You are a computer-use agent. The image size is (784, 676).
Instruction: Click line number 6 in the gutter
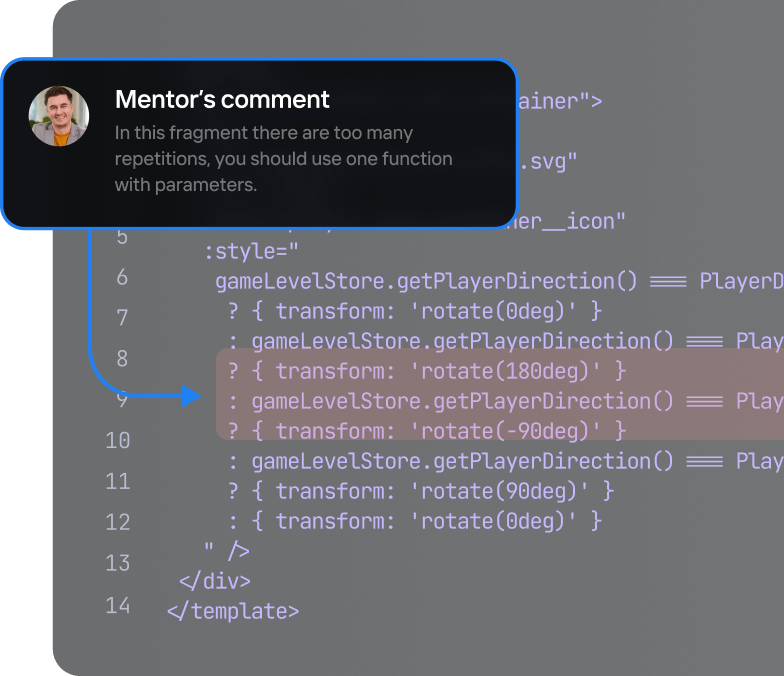121,277
